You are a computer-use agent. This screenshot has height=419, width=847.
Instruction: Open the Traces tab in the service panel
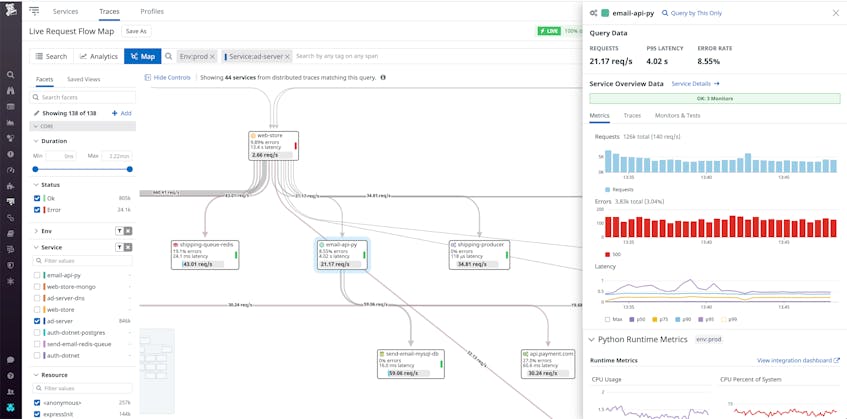tap(632, 116)
